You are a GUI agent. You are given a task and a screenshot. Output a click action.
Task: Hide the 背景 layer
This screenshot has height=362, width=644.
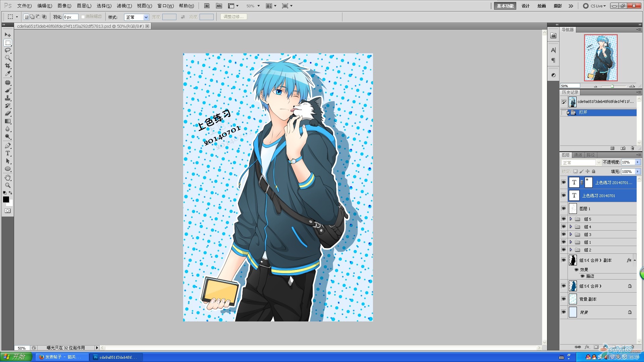pos(563,312)
